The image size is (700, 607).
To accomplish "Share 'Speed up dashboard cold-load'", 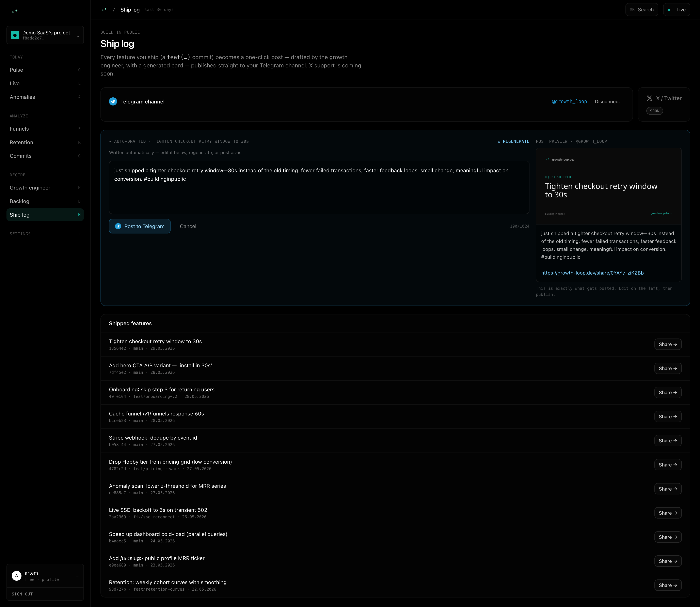I will coord(668,537).
